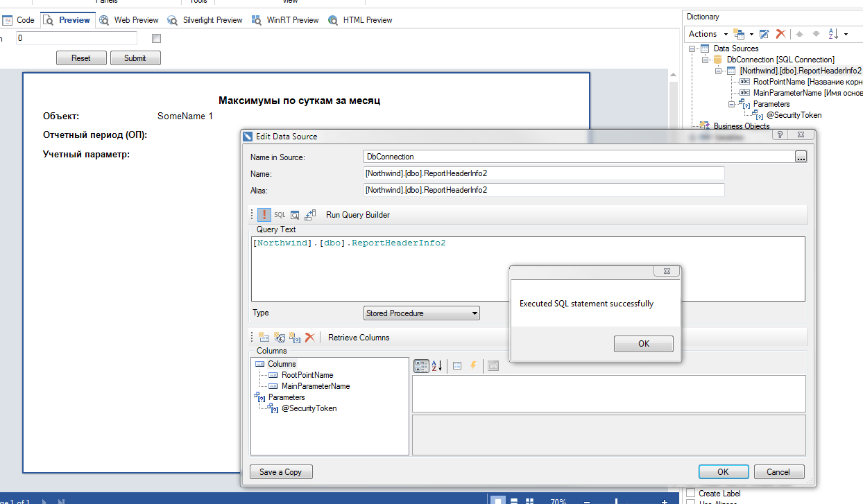863x504 pixels.
Task: Switch to the Code tab
Action: point(18,20)
